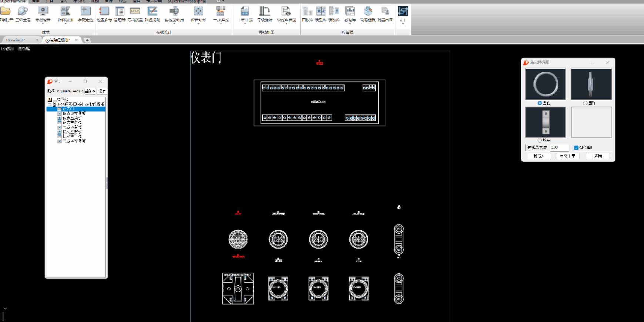Select the radio button under the ring thumbnail
This screenshot has height=322, width=644.
(x=540, y=103)
